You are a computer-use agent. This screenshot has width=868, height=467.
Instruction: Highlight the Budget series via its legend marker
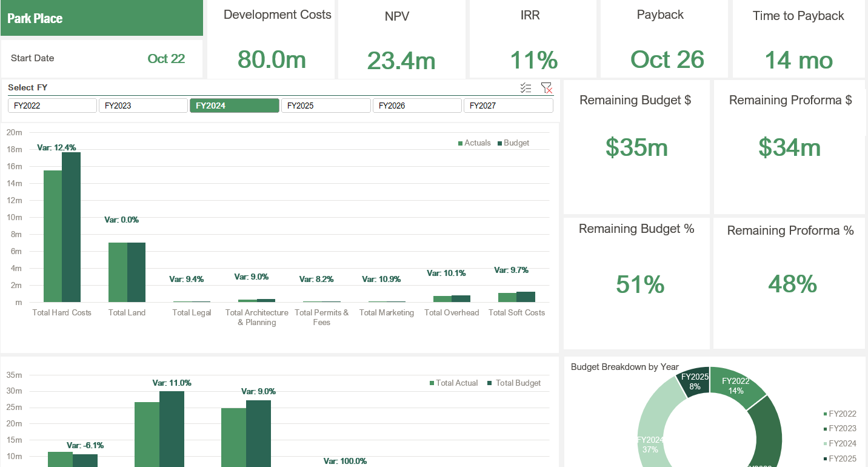point(513,143)
